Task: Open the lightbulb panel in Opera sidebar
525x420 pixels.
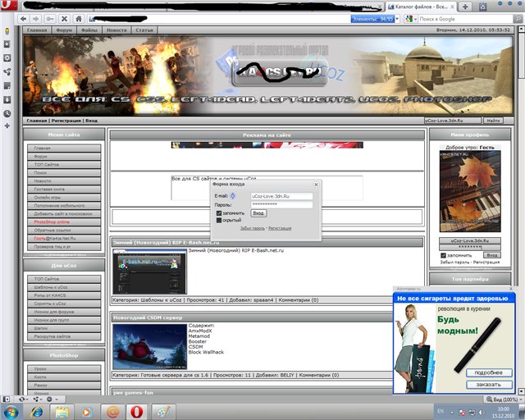Action: click(x=7, y=31)
